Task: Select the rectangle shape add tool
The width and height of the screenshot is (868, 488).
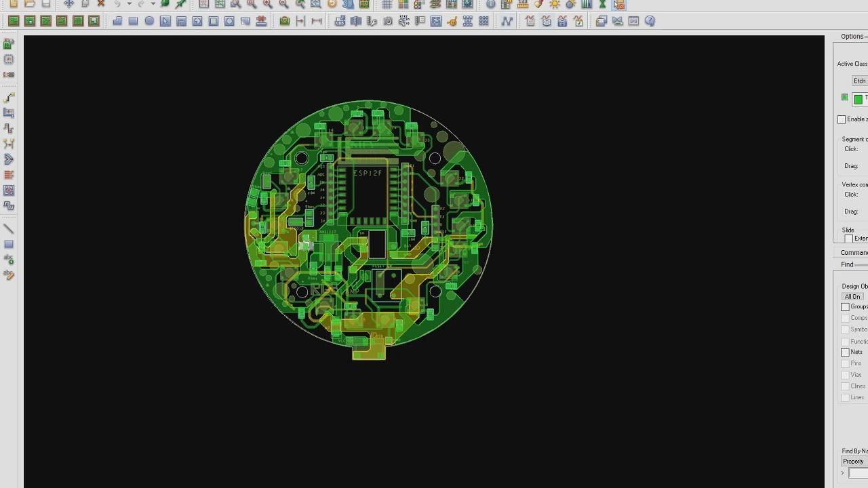Action: 134,21
